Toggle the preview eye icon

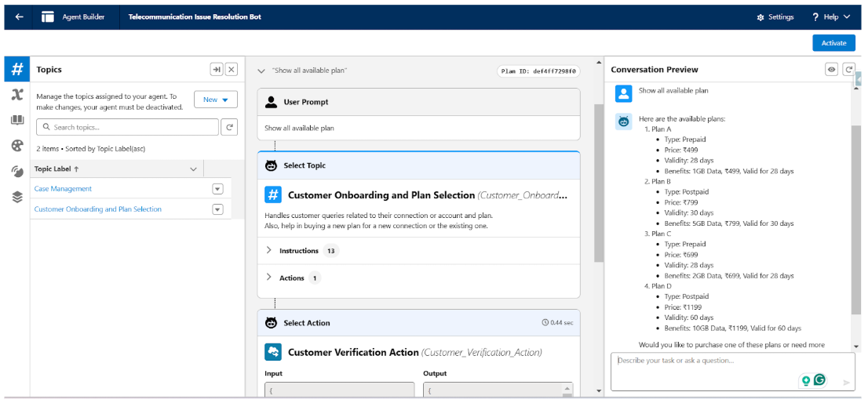pos(831,70)
